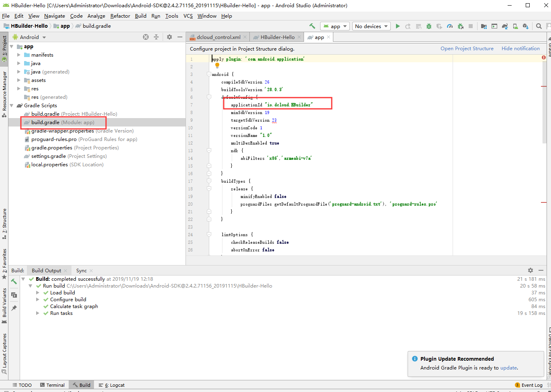This screenshot has height=392, width=551.
Task: Expand the manifests folder
Action: point(18,55)
